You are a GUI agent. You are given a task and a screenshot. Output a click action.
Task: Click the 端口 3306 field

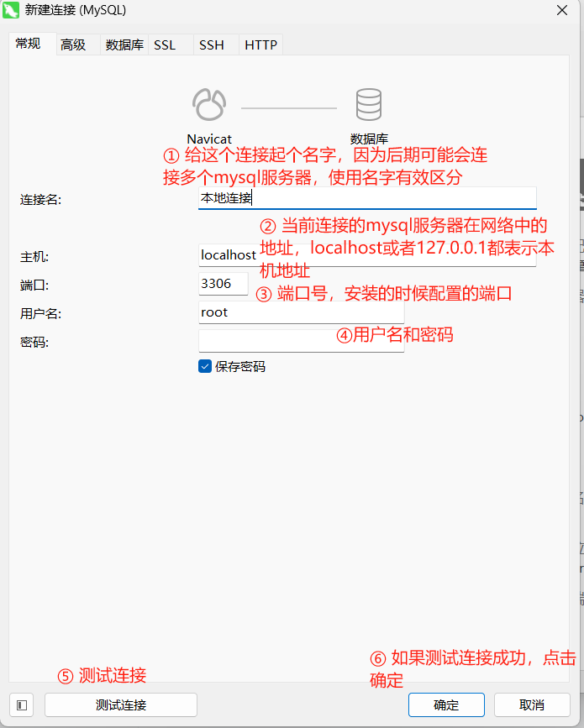pyautogui.click(x=223, y=284)
